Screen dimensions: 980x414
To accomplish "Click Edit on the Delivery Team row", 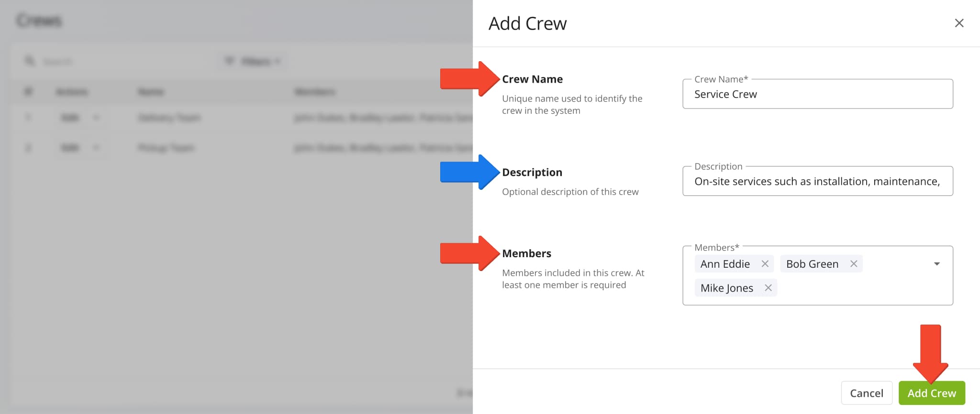I will 70,118.
